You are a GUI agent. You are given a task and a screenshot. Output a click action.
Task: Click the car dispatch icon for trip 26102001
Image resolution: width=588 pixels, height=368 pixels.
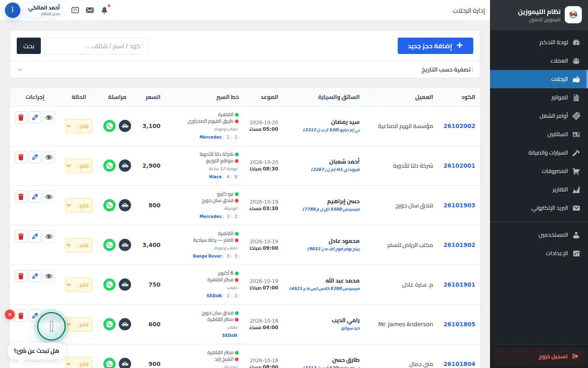click(x=125, y=166)
